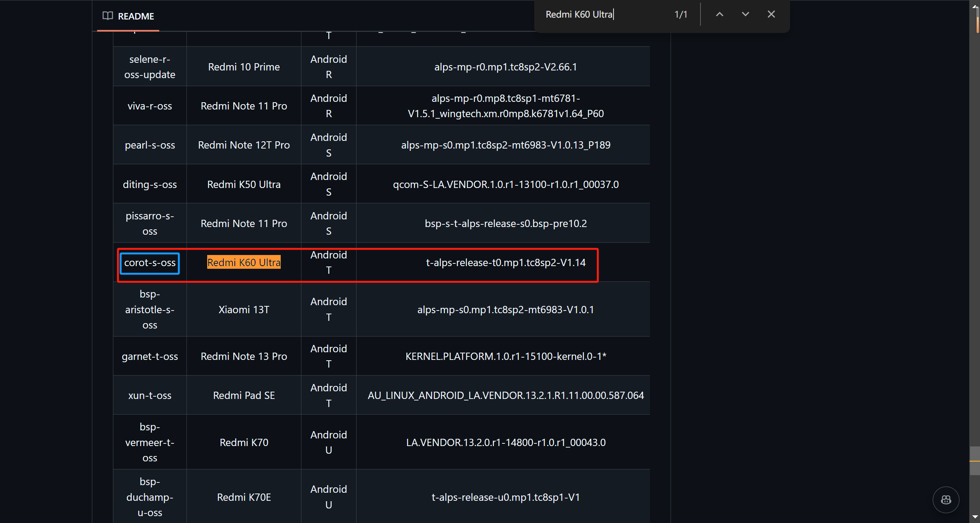
Task: Open the xun-t-oss branch link
Action: click(150, 396)
